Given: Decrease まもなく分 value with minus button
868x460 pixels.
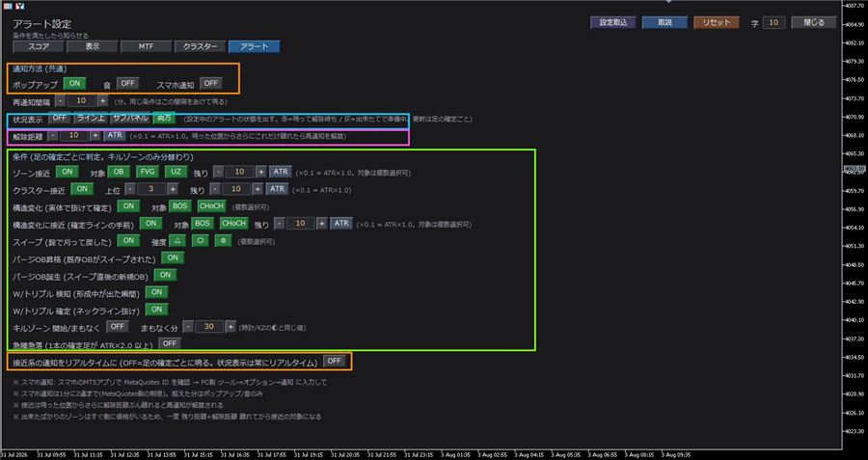Looking at the screenshot, I should pyautogui.click(x=188, y=327).
